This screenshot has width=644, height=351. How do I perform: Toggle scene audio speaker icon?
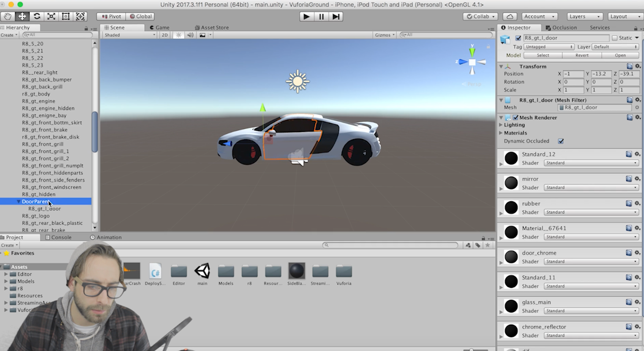point(190,35)
